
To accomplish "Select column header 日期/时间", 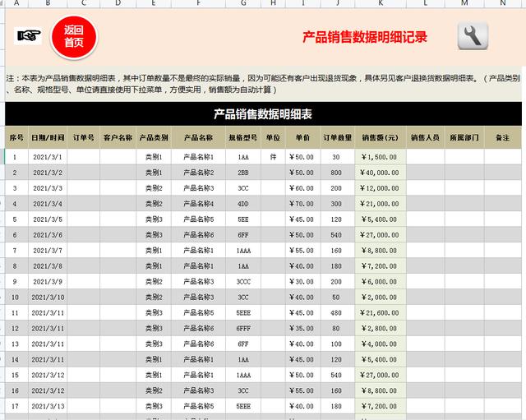I will [x=48, y=137].
